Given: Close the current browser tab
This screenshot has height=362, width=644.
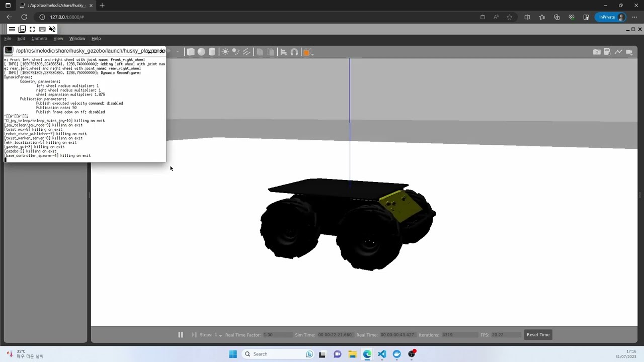Looking at the screenshot, I should (91, 5).
